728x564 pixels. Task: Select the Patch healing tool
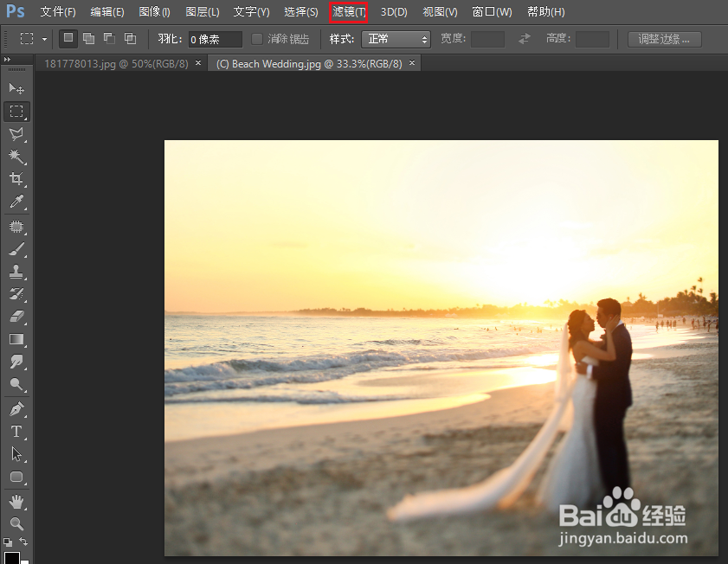click(16, 227)
